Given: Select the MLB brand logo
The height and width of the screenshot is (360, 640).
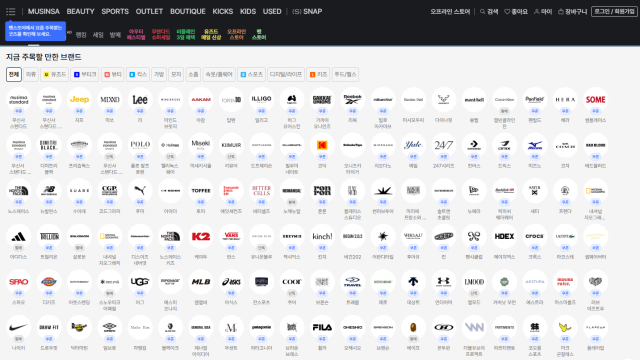Looking at the screenshot, I should pos(201,282).
